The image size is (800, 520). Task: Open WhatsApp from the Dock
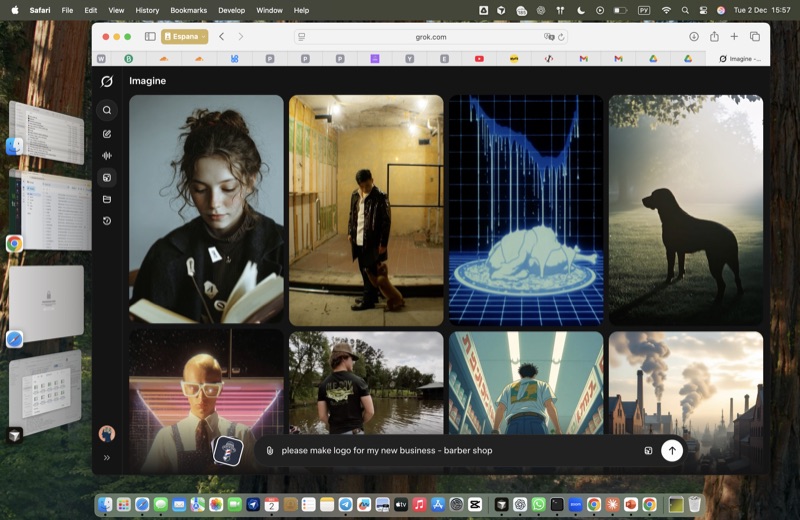point(538,505)
